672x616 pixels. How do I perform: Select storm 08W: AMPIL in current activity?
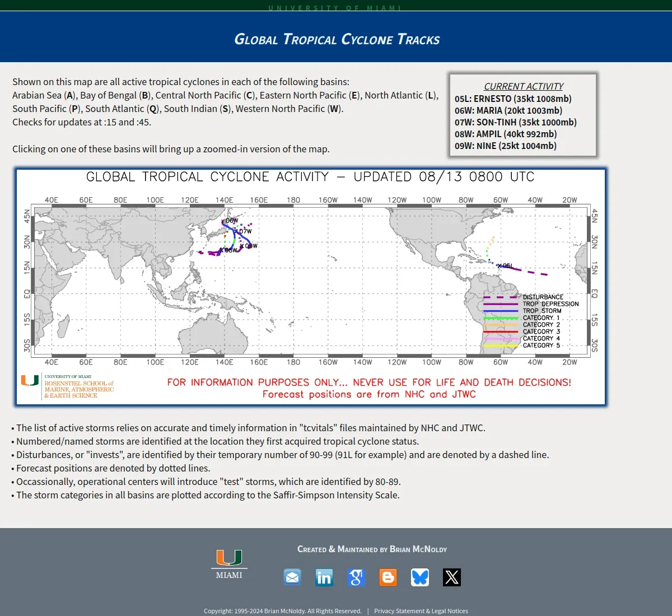[x=506, y=134]
